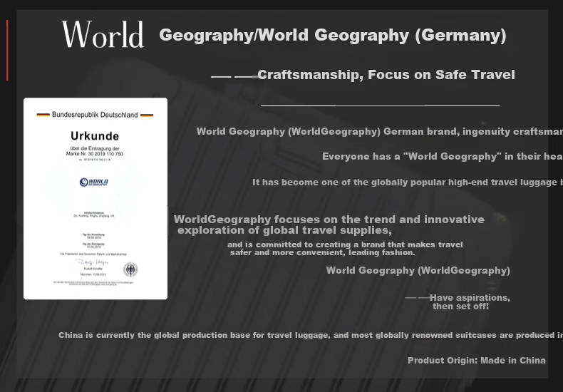Click the German trademark certificate image
The width and height of the screenshot is (563, 392).
point(95,198)
